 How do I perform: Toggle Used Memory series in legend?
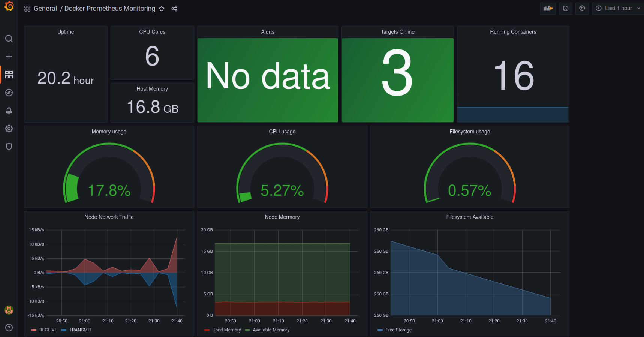click(x=226, y=330)
